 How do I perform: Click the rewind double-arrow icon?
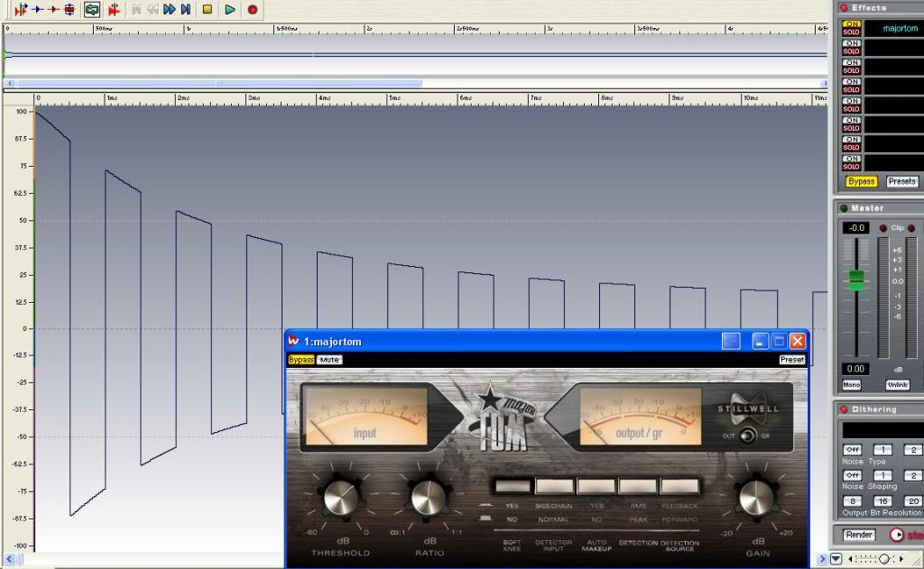(x=152, y=9)
